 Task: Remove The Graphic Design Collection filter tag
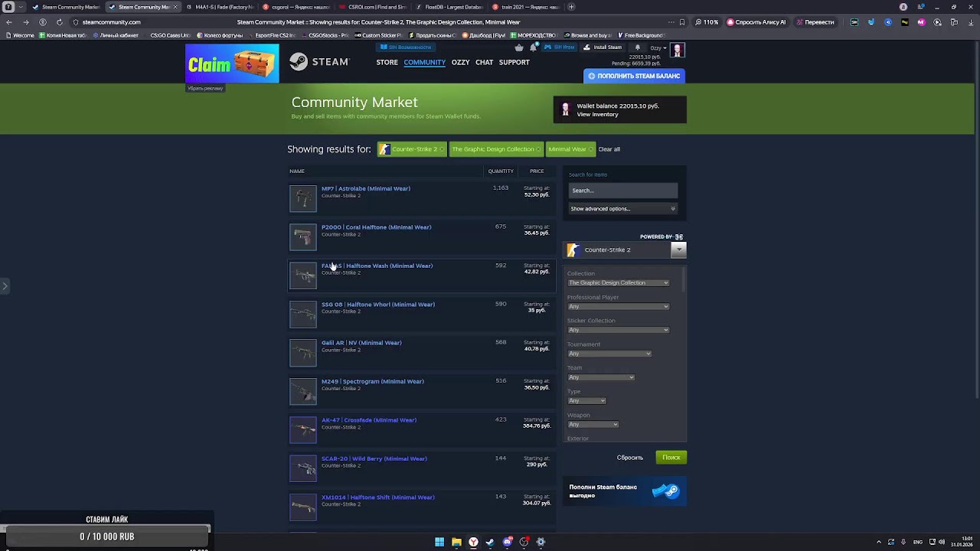(x=538, y=149)
